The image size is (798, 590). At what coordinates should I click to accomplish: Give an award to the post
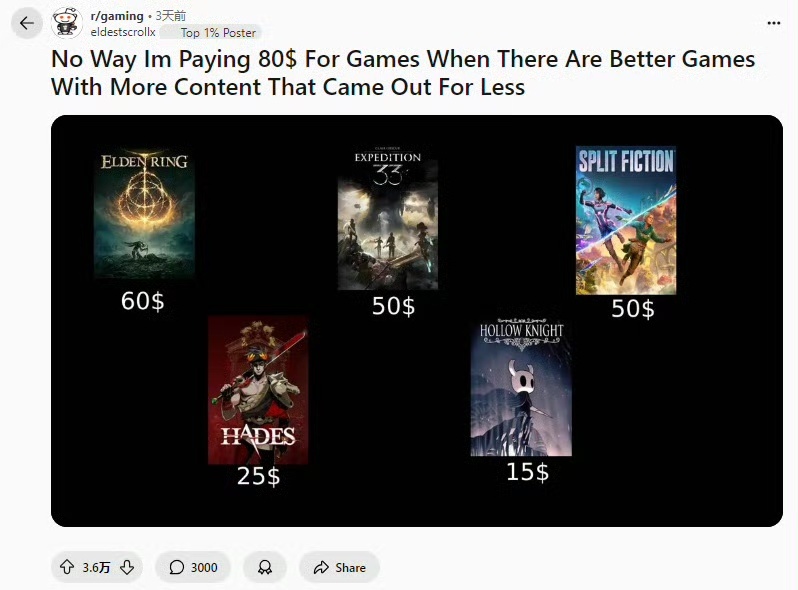click(265, 567)
